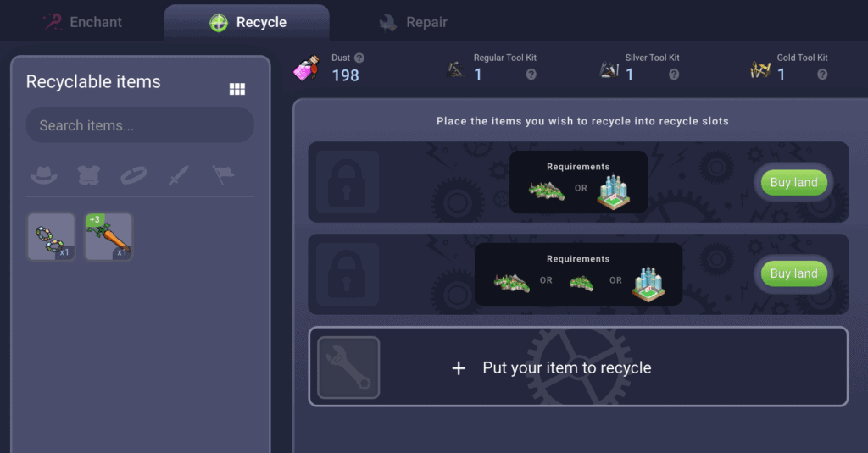Open the Silver Tool Kit help icon
The image size is (868, 453).
(x=674, y=75)
